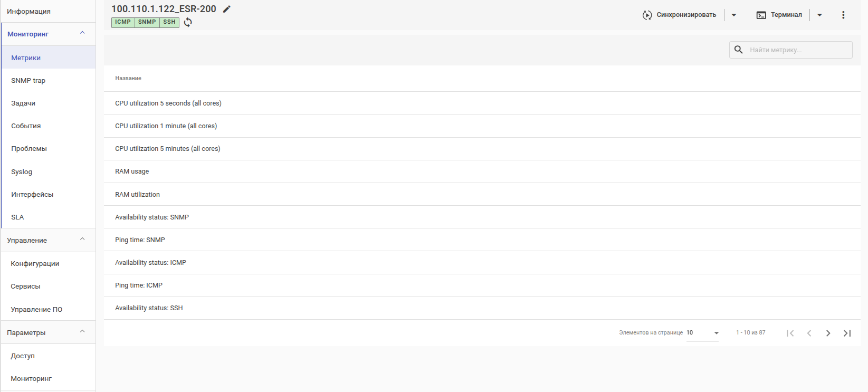868x392 pixels.
Task: Open the RAM utilization metric row
Action: click(x=138, y=195)
